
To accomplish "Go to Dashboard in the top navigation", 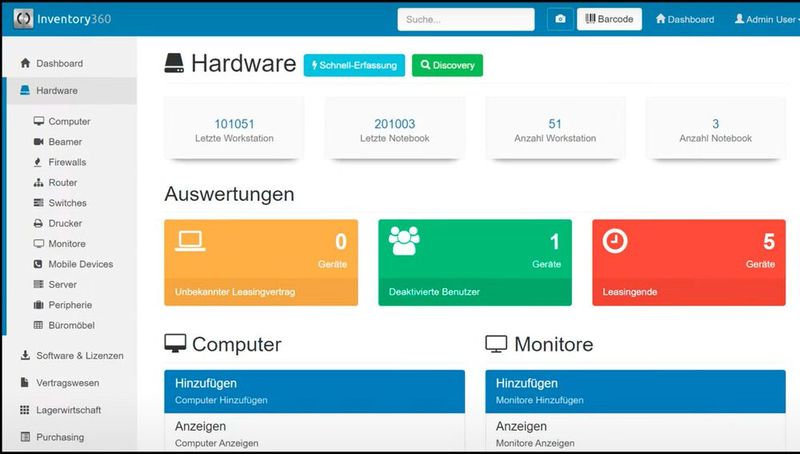I will pos(685,19).
